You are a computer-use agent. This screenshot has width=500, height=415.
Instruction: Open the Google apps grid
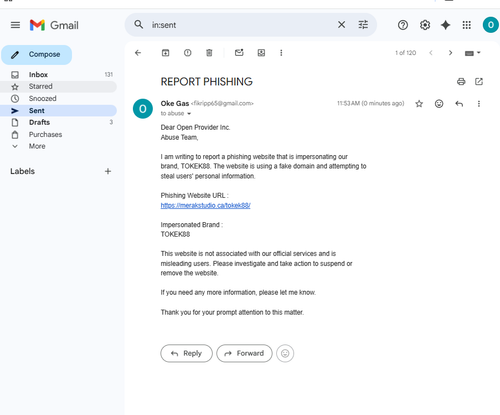coord(467,25)
